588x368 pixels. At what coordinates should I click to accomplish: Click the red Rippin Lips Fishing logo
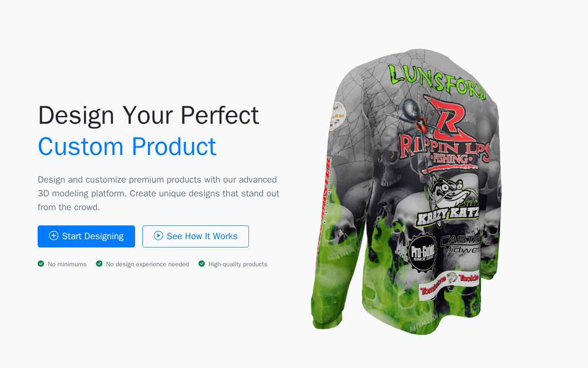pos(445,132)
